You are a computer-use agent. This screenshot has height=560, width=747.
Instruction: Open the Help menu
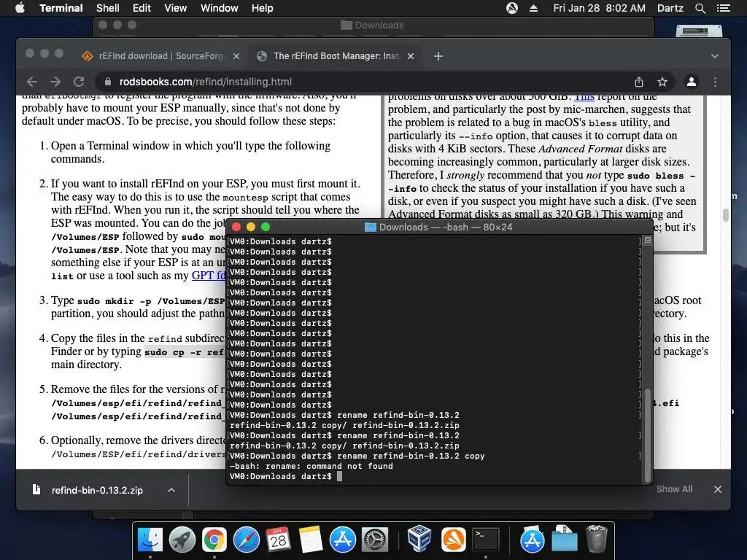pyautogui.click(x=263, y=8)
